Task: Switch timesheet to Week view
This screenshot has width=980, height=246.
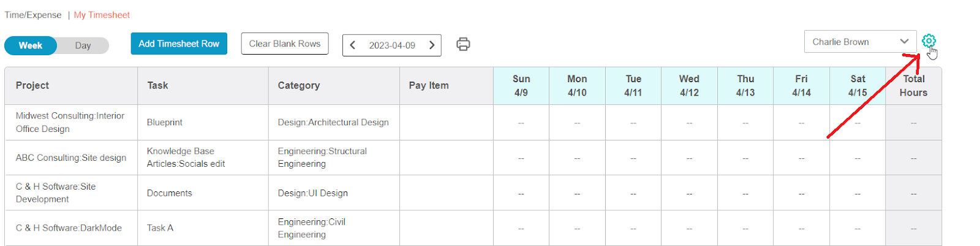Action: (x=31, y=45)
